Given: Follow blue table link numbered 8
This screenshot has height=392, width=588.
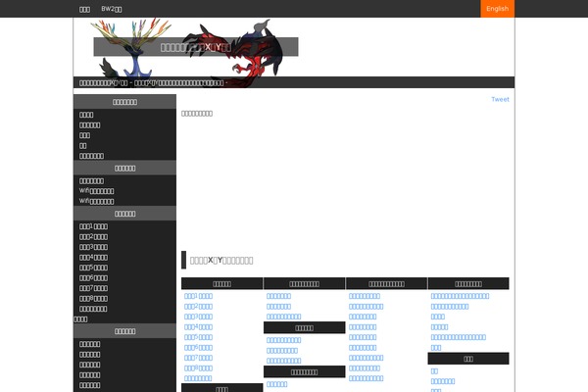Looking at the screenshot, I should click(198, 368).
